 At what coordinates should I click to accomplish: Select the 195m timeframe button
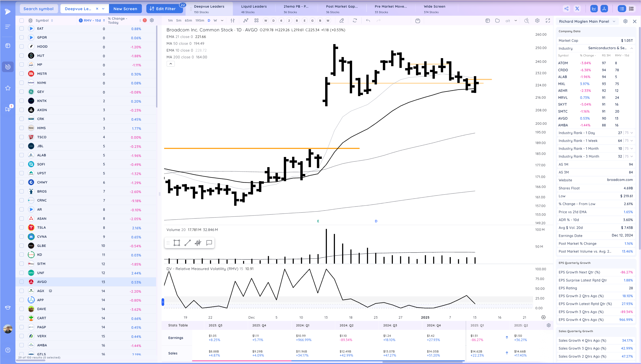coord(200,21)
